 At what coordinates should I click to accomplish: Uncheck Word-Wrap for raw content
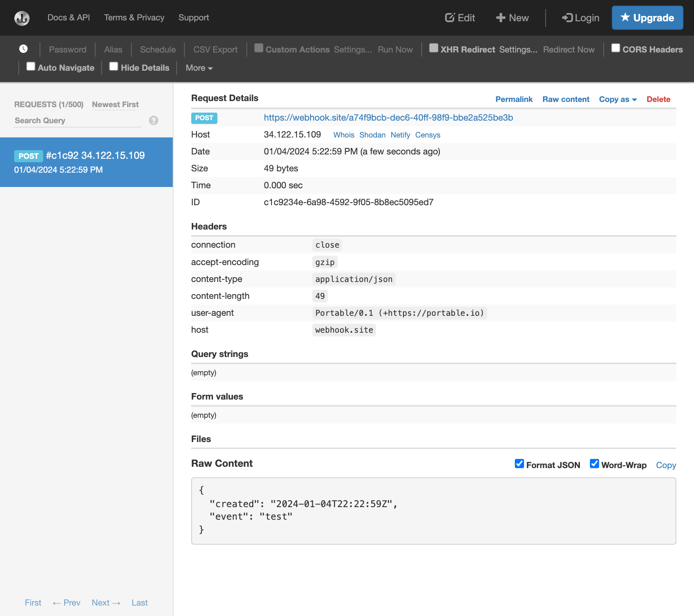click(594, 464)
